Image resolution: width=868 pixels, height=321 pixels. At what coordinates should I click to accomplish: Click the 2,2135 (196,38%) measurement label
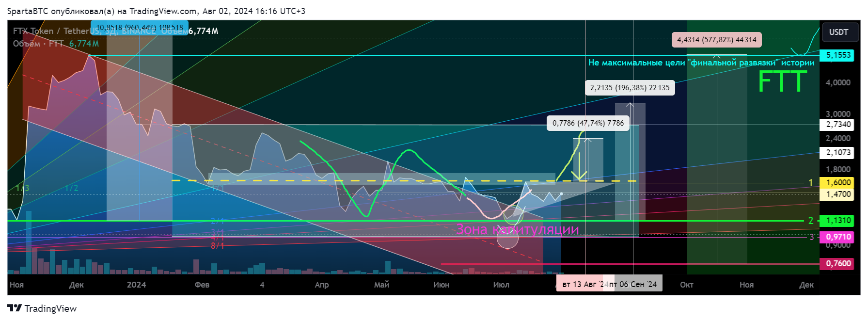pyautogui.click(x=630, y=88)
